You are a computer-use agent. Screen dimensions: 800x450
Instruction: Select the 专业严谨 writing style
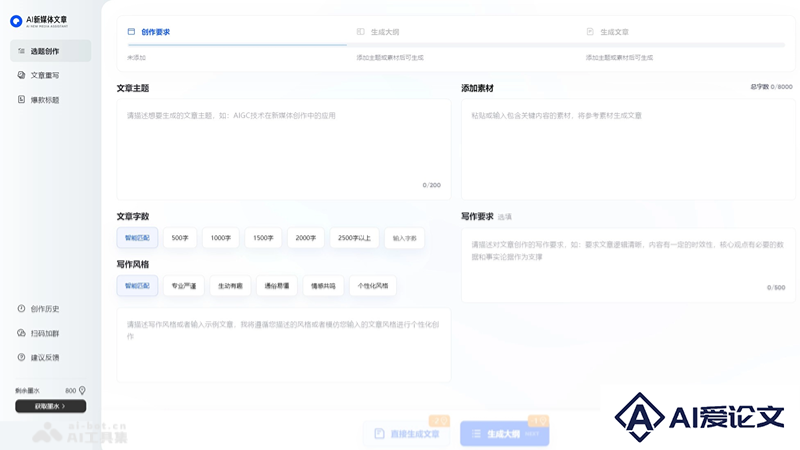pos(184,286)
